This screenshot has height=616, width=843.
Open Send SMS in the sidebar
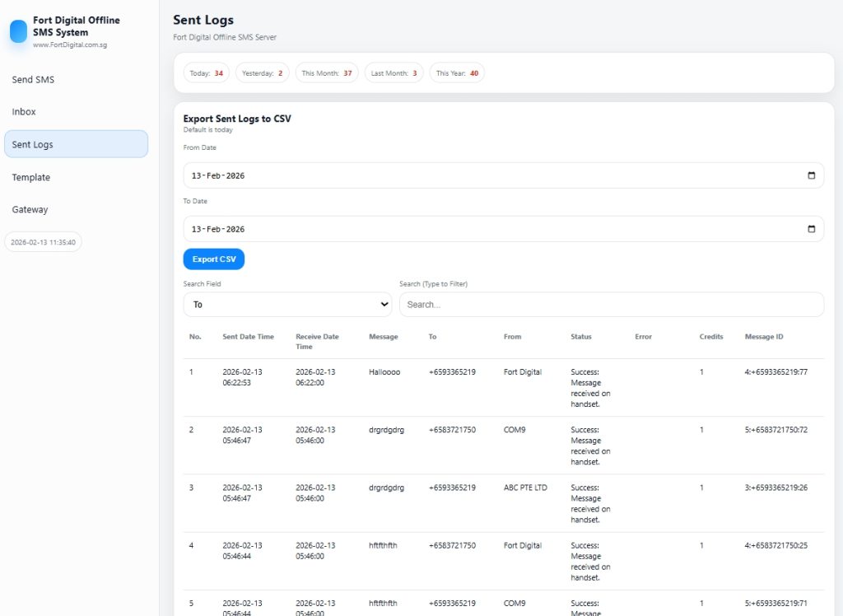[33, 80]
